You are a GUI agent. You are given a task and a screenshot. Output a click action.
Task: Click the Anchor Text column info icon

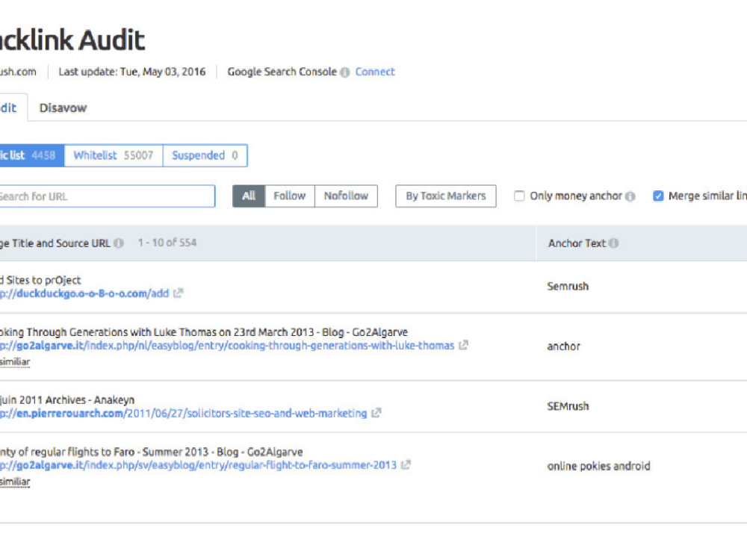click(x=613, y=243)
